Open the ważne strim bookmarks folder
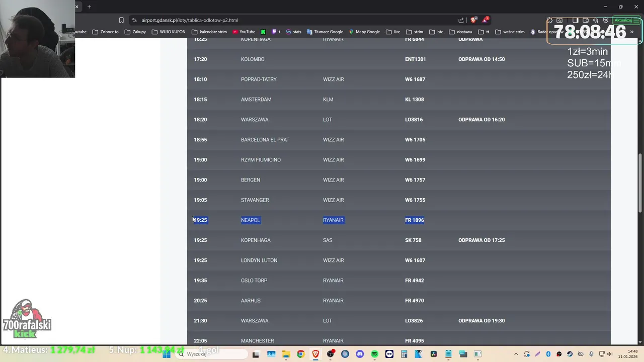Image resolution: width=644 pixels, height=362 pixels. point(510,32)
